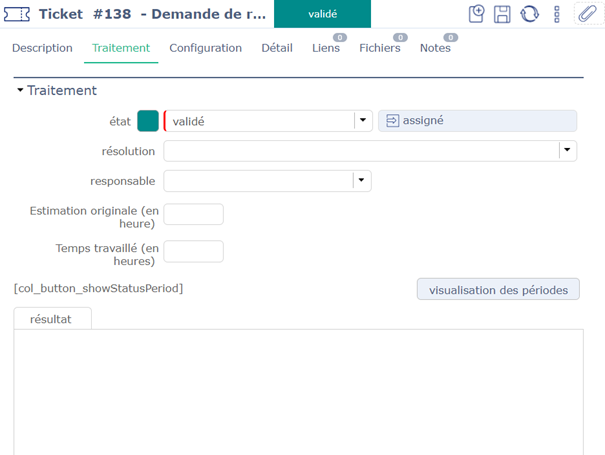Click the teal état color swatch
This screenshot has height=455, width=605.
(148, 121)
